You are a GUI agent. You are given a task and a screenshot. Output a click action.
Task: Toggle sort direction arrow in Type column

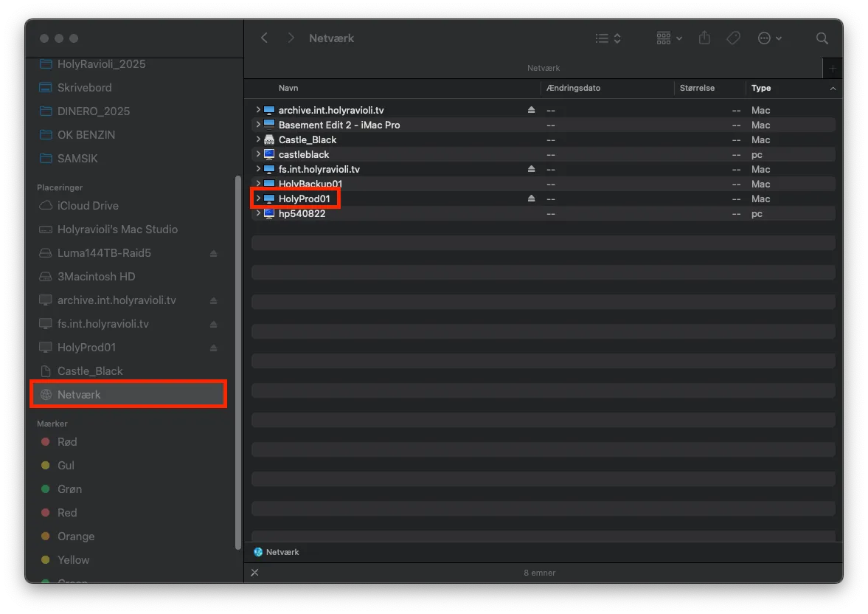click(833, 89)
